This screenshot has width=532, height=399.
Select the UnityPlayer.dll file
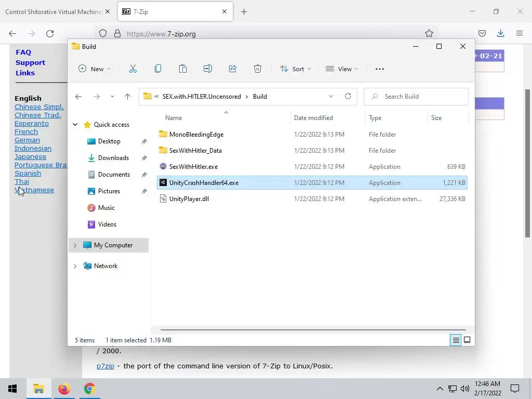click(x=189, y=199)
